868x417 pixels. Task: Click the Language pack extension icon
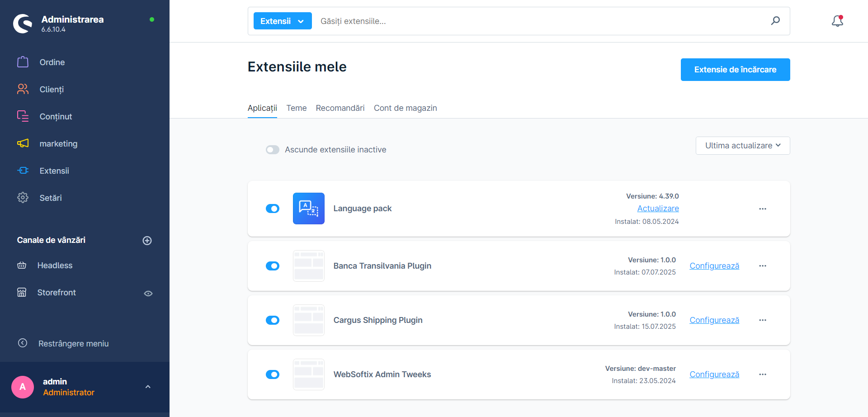pyautogui.click(x=308, y=208)
